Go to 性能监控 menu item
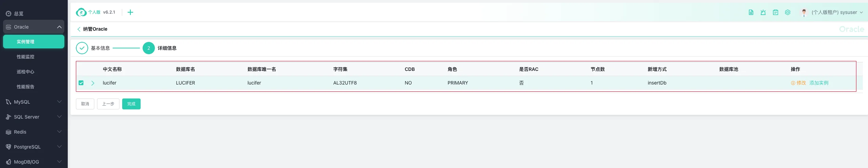The height and width of the screenshot is (168, 868). pos(26,57)
